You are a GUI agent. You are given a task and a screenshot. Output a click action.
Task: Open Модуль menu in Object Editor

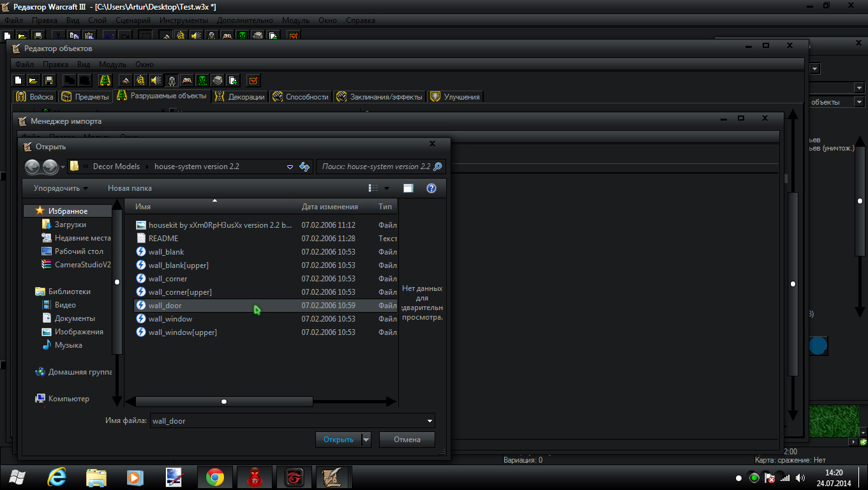click(112, 64)
